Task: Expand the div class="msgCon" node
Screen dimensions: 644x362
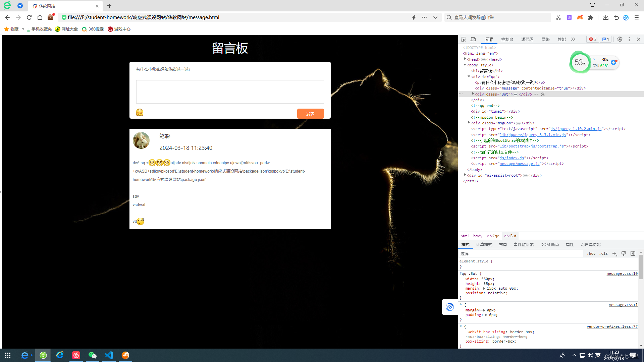Action: point(469,123)
